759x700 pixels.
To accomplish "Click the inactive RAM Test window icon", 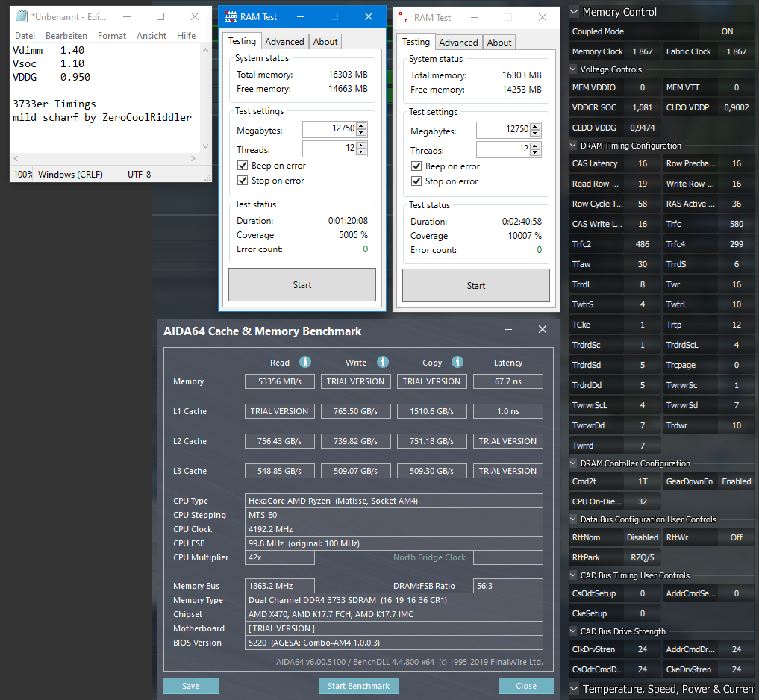I will [403, 17].
